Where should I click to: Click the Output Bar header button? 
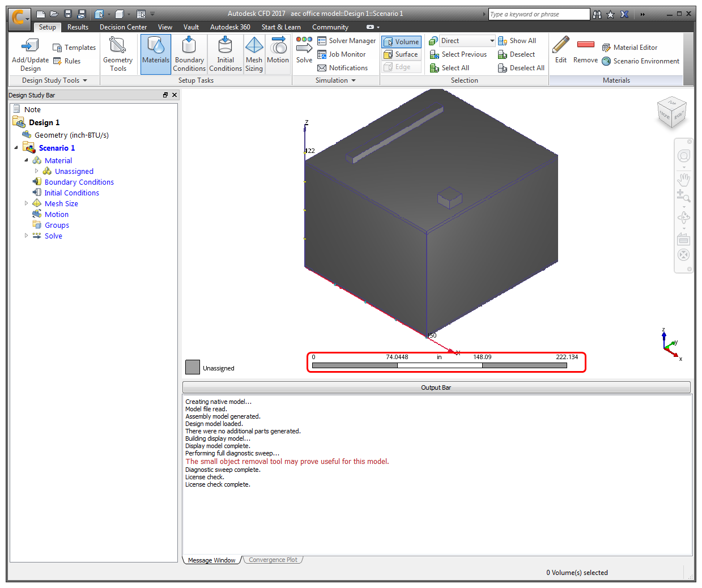pyautogui.click(x=436, y=387)
